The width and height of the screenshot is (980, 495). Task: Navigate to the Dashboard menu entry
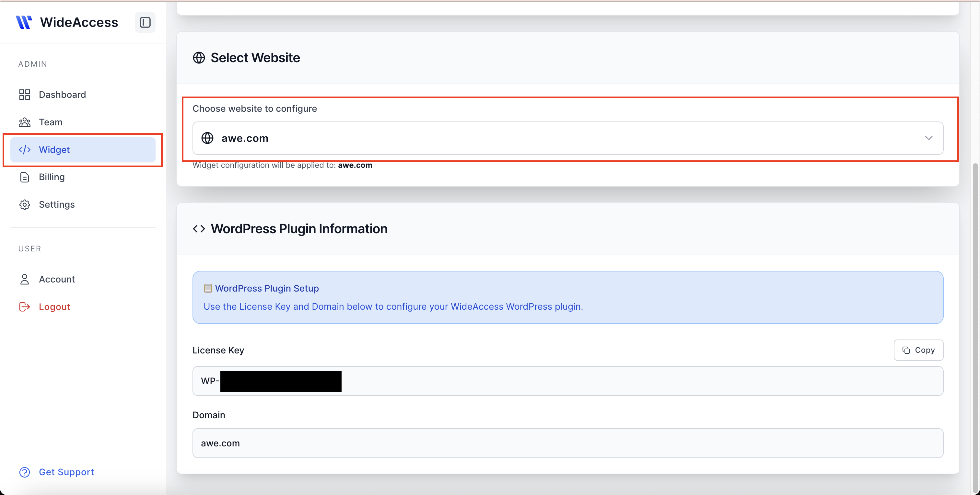click(63, 94)
